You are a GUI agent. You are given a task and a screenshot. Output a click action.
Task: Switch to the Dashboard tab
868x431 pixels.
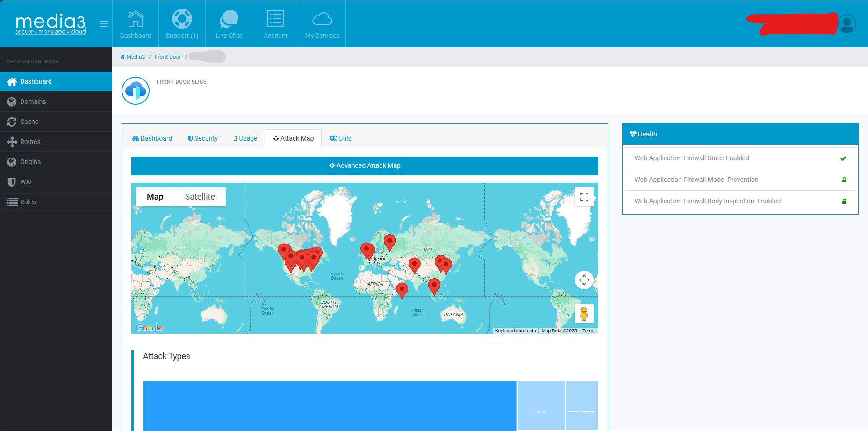(x=152, y=138)
